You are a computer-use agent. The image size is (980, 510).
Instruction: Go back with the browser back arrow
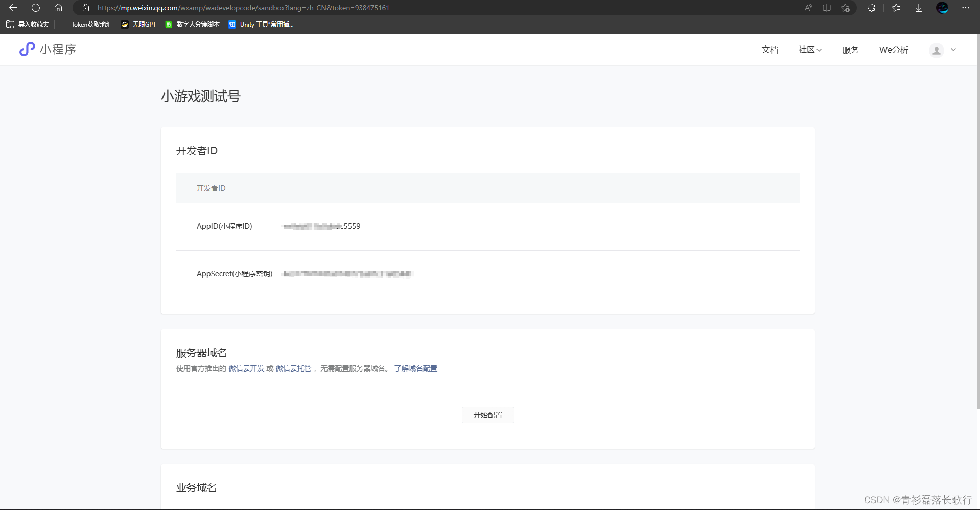click(x=13, y=8)
